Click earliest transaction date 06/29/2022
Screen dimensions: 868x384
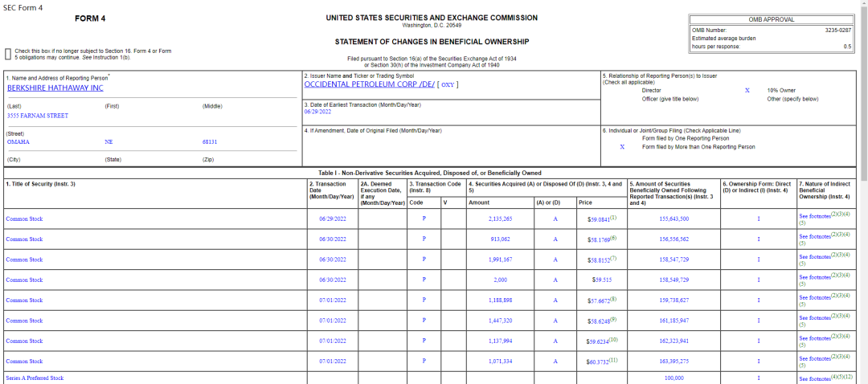[317, 111]
